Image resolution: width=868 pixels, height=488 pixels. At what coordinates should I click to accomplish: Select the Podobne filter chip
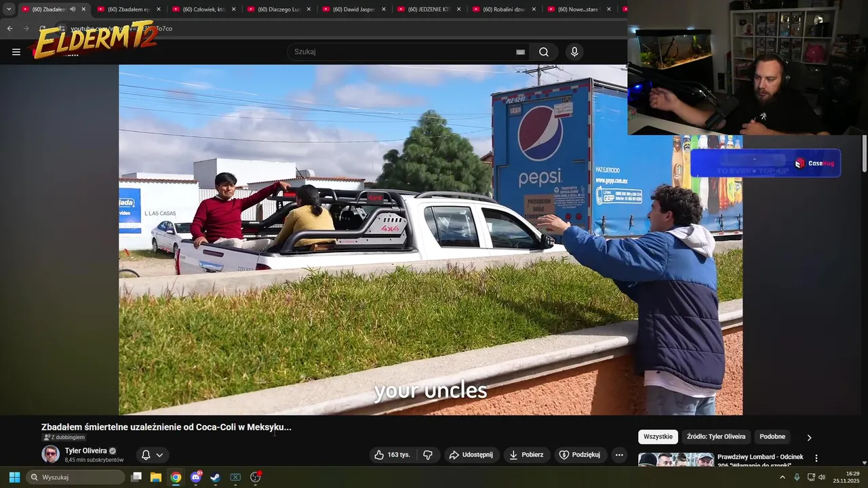click(x=772, y=436)
